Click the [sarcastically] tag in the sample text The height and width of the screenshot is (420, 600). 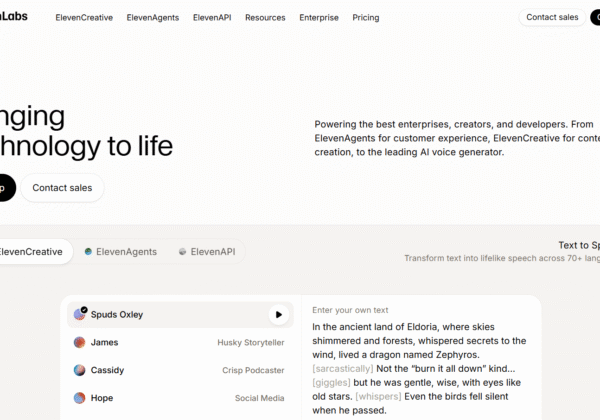(342, 368)
